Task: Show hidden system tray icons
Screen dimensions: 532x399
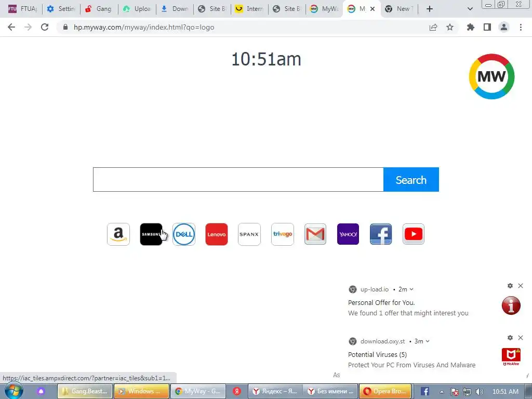Action: point(442,392)
